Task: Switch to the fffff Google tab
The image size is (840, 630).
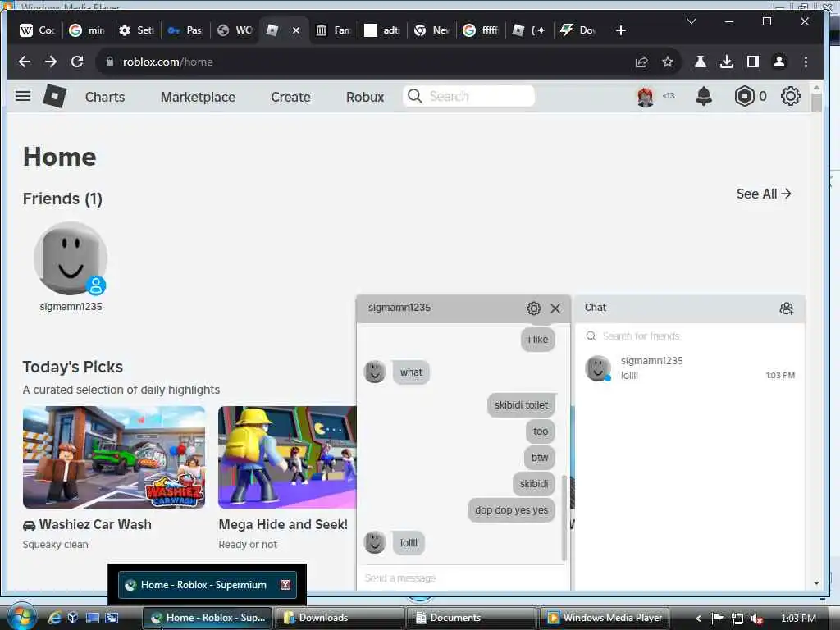Action: [481, 30]
